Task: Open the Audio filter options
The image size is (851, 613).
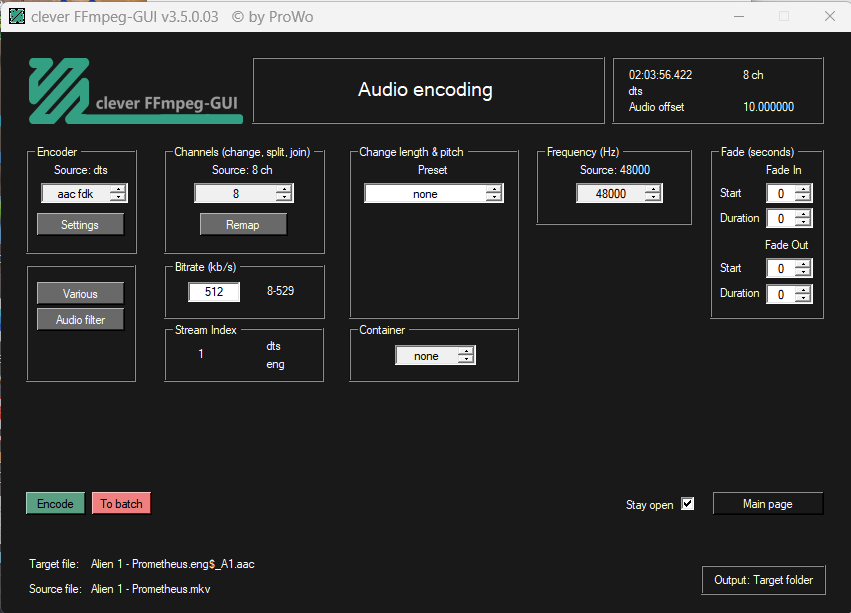Action: click(80, 320)
